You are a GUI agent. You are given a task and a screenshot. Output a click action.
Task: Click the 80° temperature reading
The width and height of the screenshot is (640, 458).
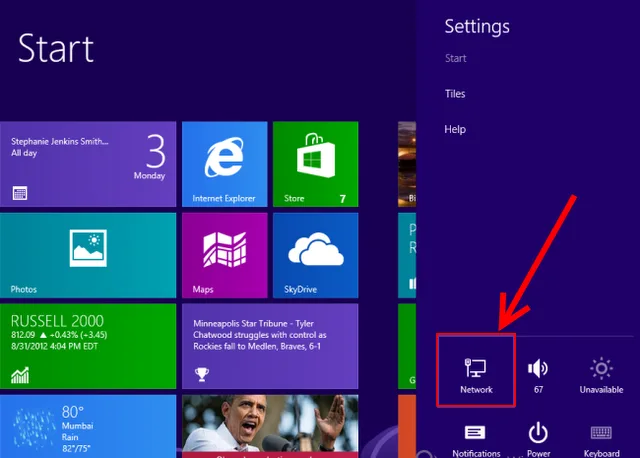tap(73, 412)
